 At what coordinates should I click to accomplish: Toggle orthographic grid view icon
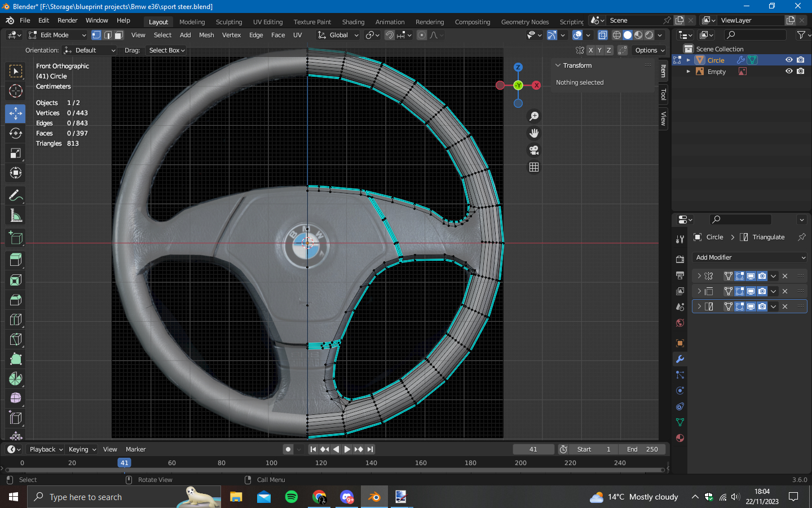(x=533, y=167)
